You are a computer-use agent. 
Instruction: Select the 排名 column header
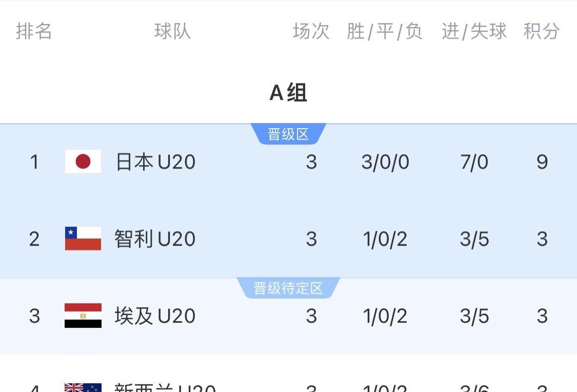click(x=34, y=31)
